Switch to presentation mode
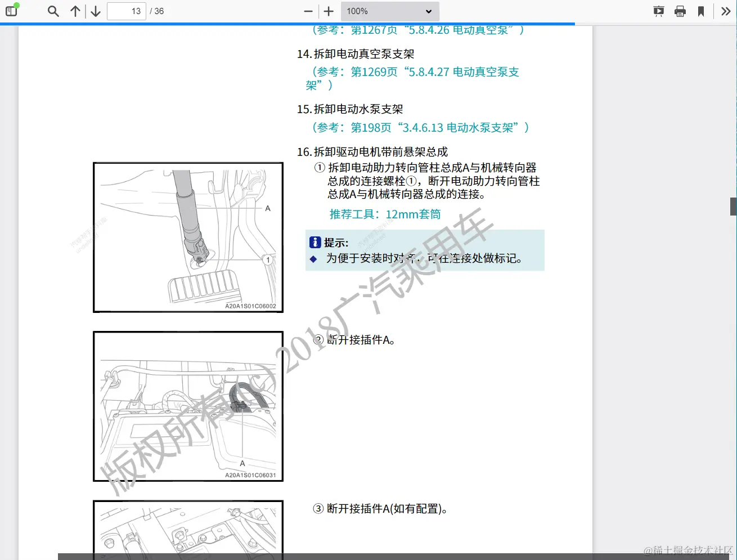This screenshot has height=560, width=737. click(658, 11)
